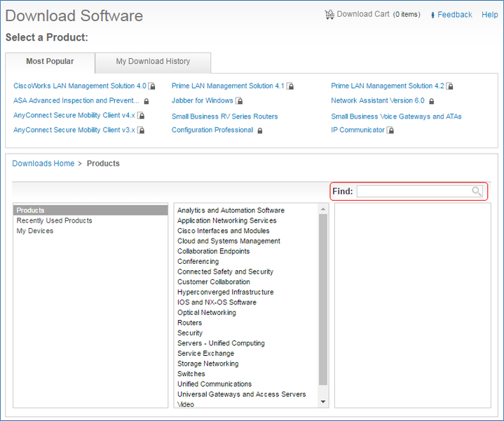Click inside the Find search field
This screenshot has height=421, width=504.
(x=419, y=191)
